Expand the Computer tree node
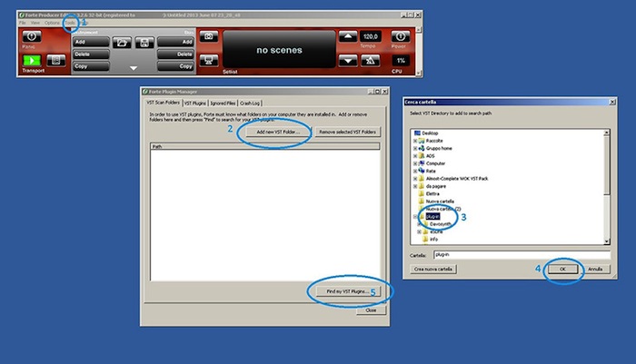This screenshot has height=364, width=636. tap(415, 163)
